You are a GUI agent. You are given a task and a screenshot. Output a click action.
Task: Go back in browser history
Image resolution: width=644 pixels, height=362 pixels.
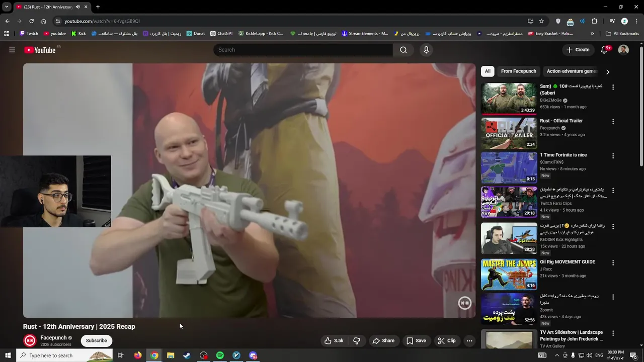coord(8,21)
